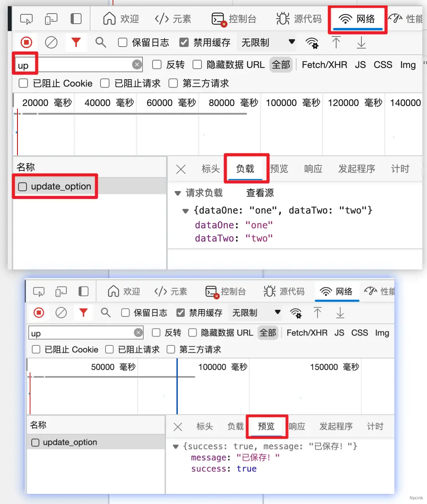Open network search magnifier in top panel
The image size is (427, 504).
pyautogui.click(x=101, y=42)
